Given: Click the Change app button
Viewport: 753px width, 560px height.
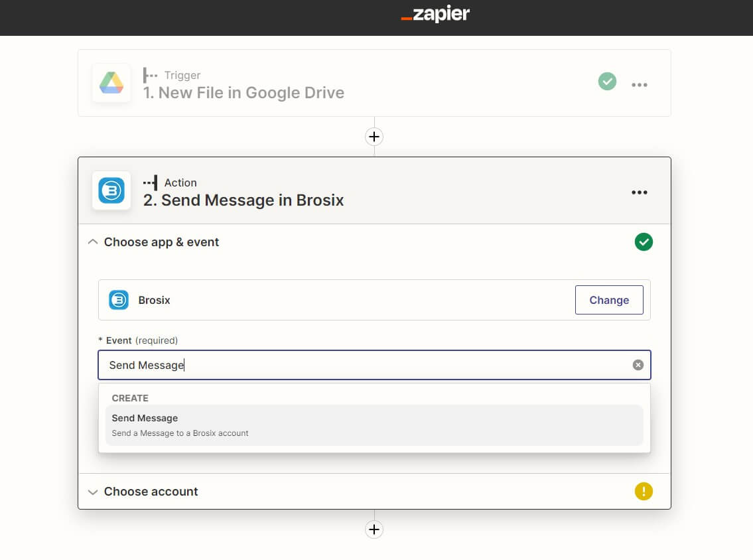Looking at the screenshot, I should pyautogui.click(x=609, y=300).
